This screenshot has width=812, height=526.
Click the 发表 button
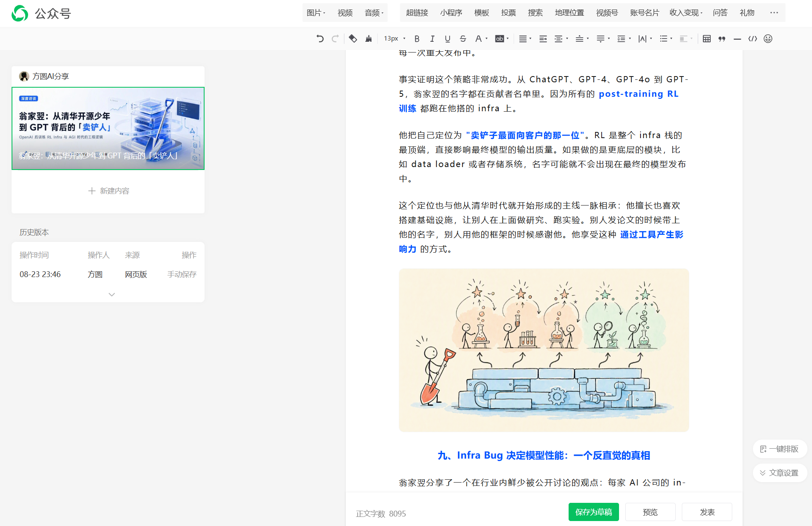click(707, 512)
